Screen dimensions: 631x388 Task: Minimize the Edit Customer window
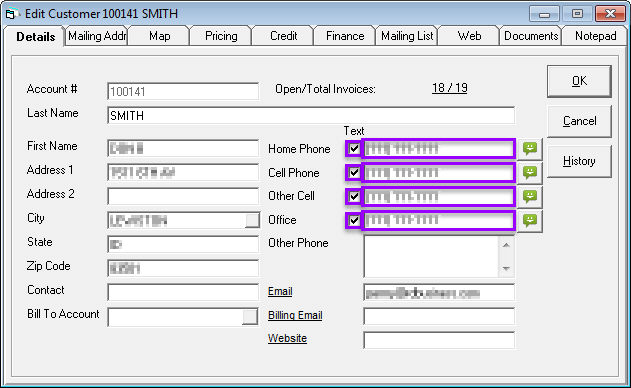pos(544,14)
